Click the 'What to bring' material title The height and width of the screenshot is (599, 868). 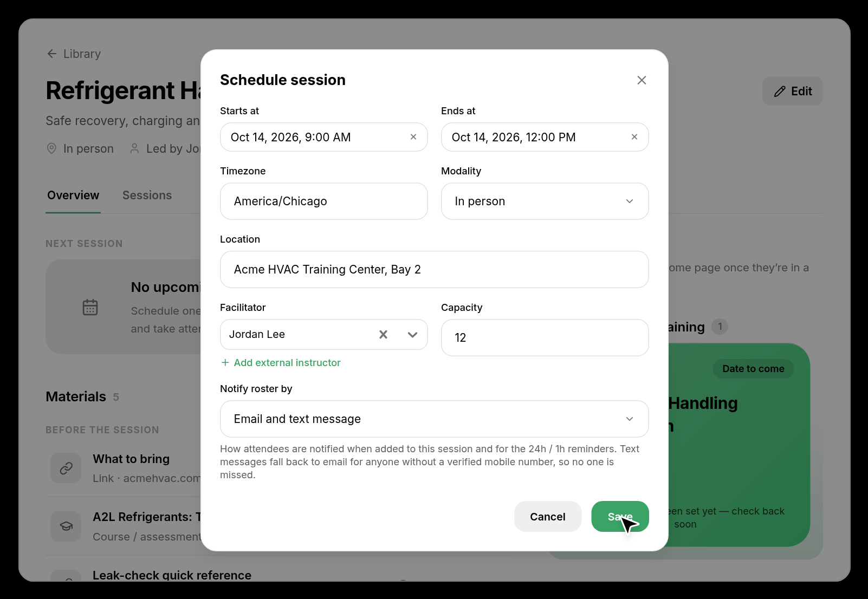(131, 459)
